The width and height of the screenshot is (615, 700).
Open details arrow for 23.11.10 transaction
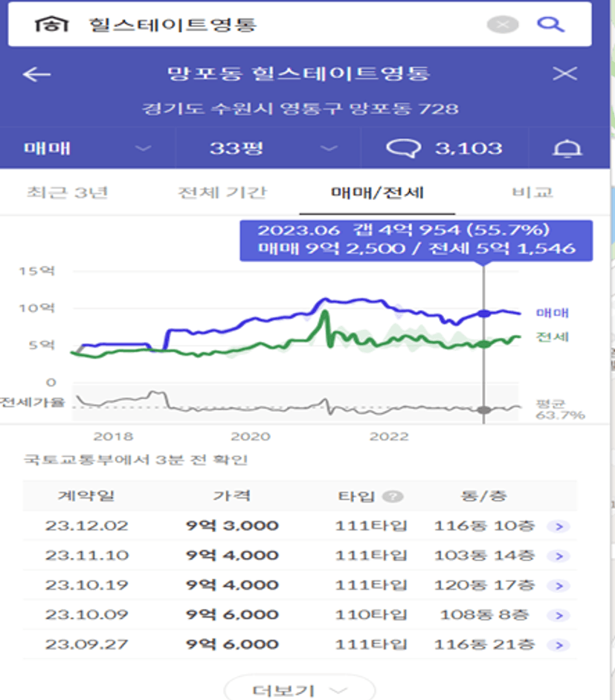[558, 557]
